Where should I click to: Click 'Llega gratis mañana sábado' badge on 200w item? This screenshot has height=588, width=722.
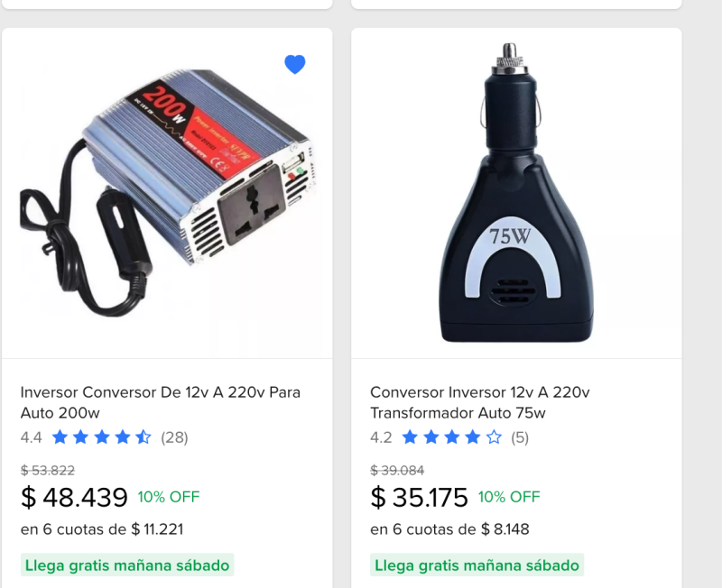tap(127, 565)
